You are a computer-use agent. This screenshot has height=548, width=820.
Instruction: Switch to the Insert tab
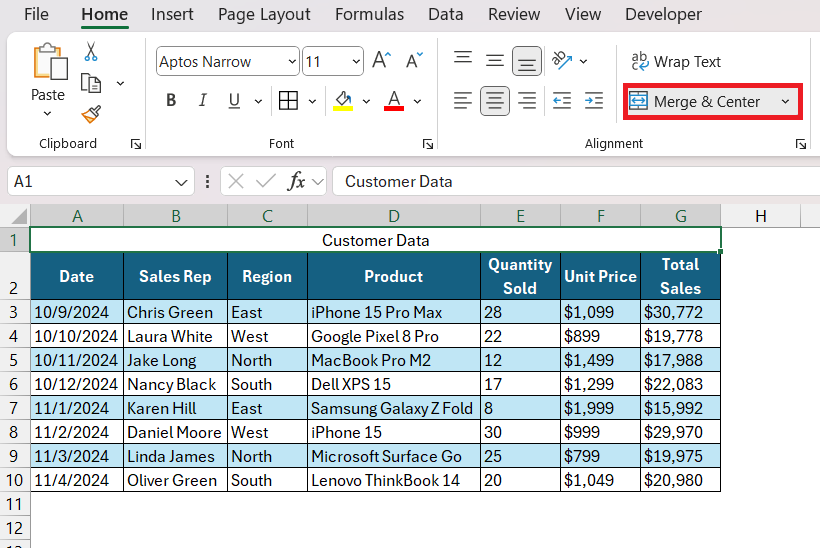(x=172, y=14)
